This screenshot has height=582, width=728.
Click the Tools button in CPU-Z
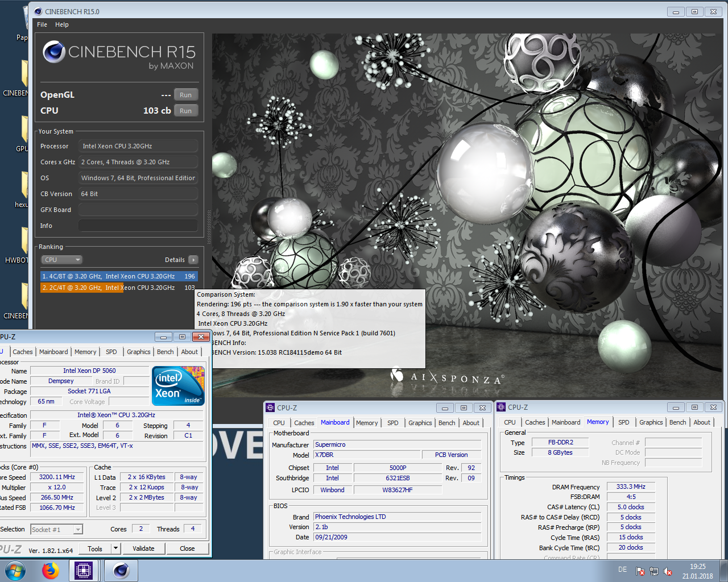(x=95, y=548)
